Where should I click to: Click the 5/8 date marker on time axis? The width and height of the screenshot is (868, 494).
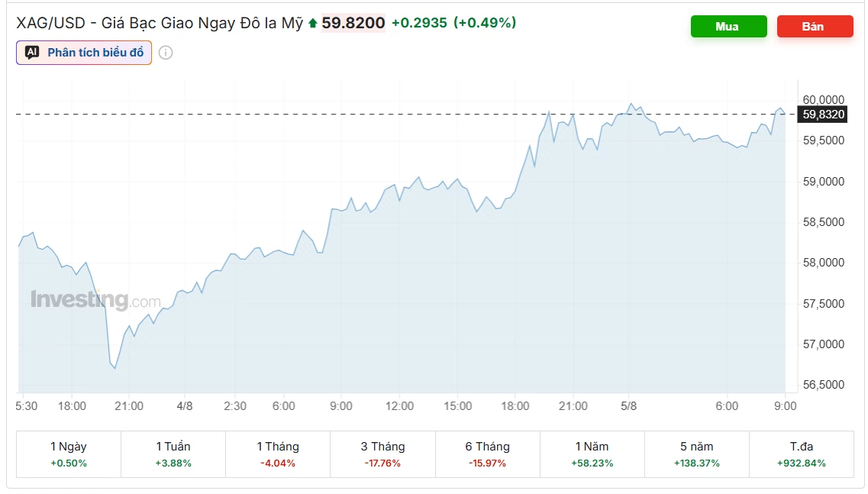point(628,406)
